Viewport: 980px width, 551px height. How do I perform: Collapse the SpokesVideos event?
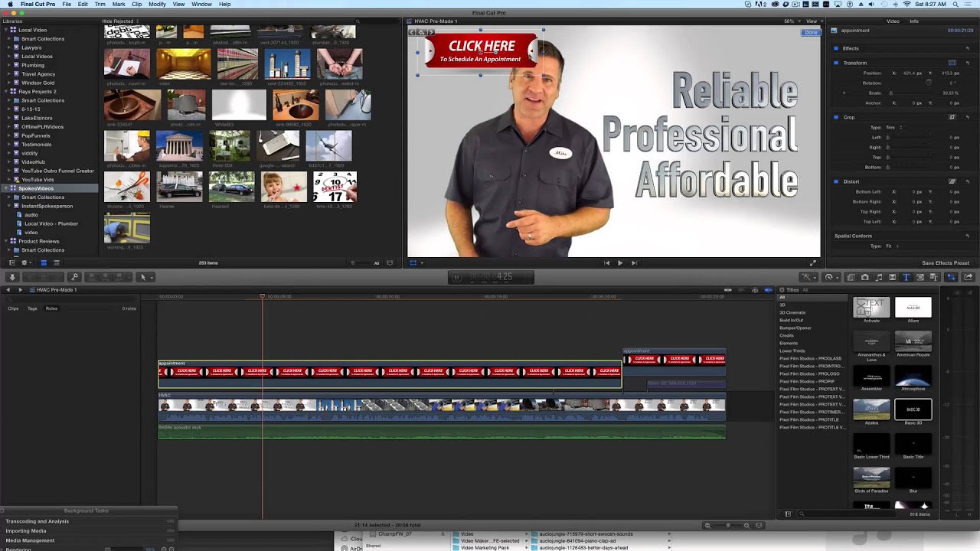(6, 188)
